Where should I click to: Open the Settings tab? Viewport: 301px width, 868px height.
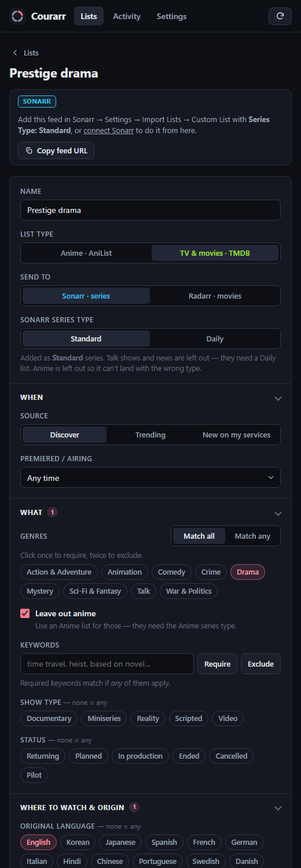tap(171, 16)
